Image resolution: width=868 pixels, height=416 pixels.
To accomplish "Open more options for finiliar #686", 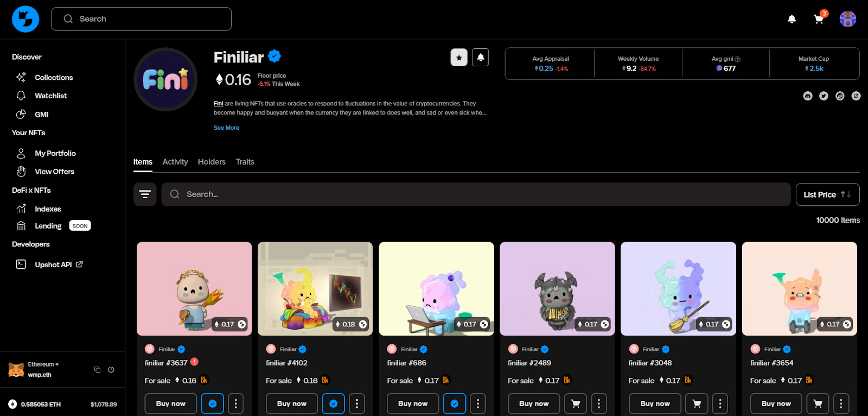I will click(478, 404).
